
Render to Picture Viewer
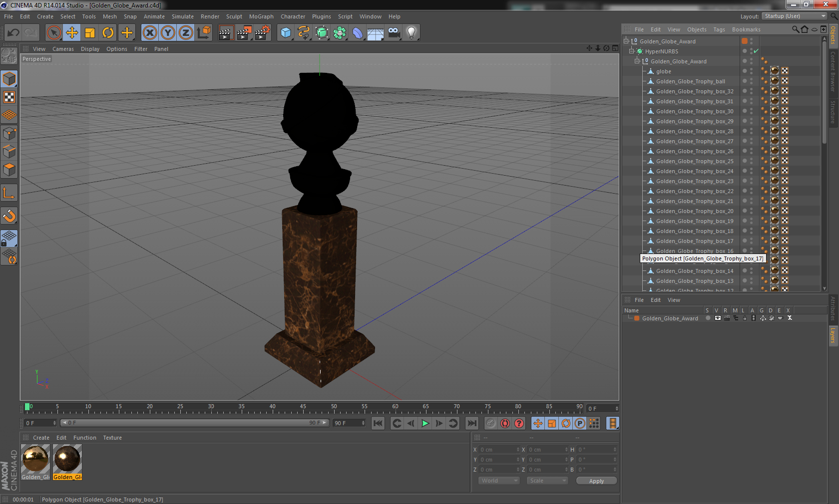(244, 33)
